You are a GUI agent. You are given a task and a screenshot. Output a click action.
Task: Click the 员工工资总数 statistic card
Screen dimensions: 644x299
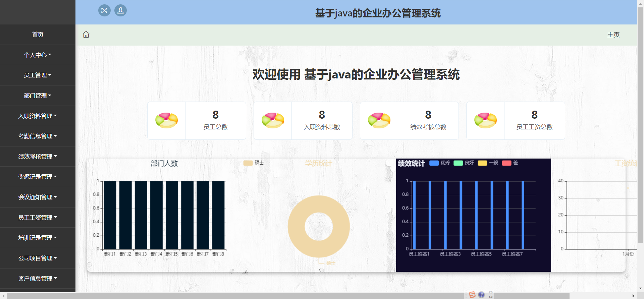click(534, 121)
